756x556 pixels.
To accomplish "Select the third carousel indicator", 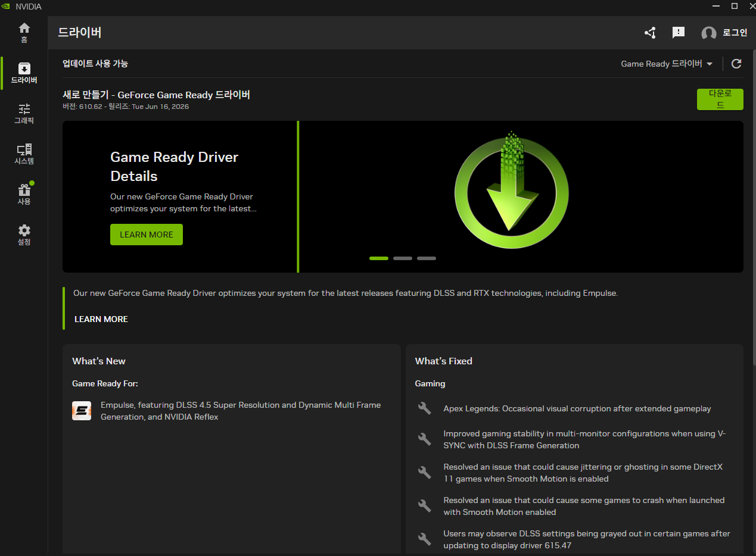I will point(427,258).
